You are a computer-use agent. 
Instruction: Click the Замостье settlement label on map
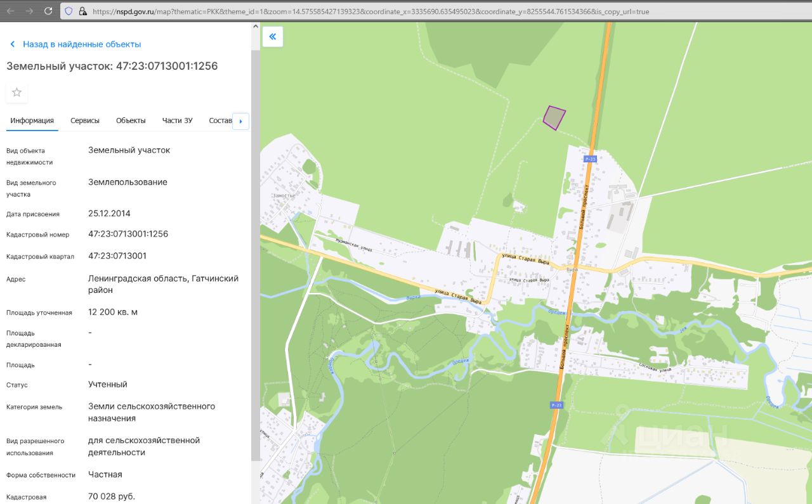[x=284, y=196]
